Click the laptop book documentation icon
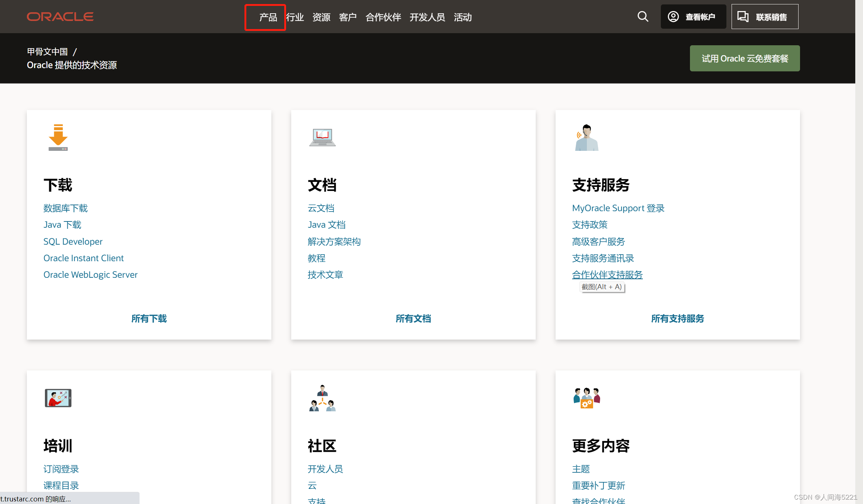The image size is (863, 504). coord(322,138)
